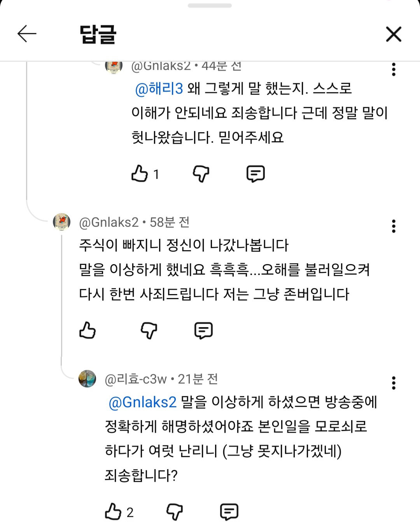Open options menu for @리효-c3w comment

pos(394,383)
